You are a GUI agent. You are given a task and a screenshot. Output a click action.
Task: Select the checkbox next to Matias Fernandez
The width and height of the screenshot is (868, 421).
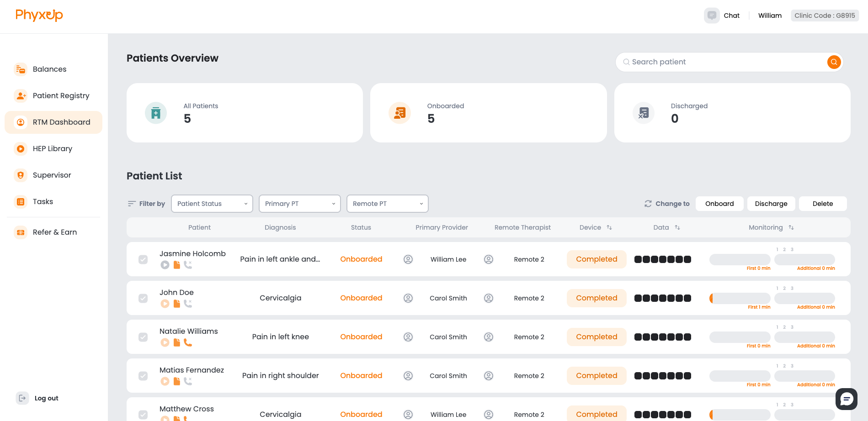[143, 375]
